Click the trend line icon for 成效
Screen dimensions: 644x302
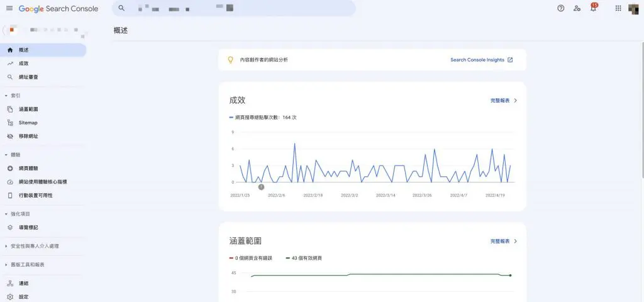[10, 64]
